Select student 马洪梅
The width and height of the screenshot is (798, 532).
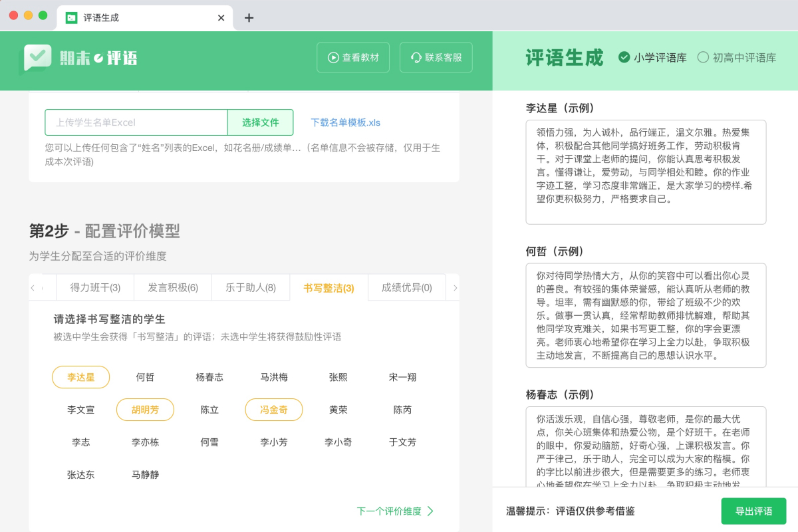point(274,377)
